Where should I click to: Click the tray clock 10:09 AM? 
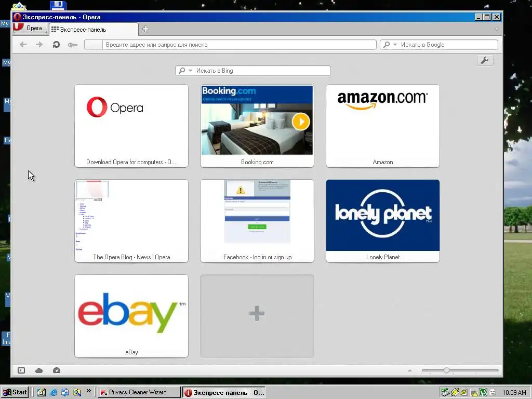(514, 393)
